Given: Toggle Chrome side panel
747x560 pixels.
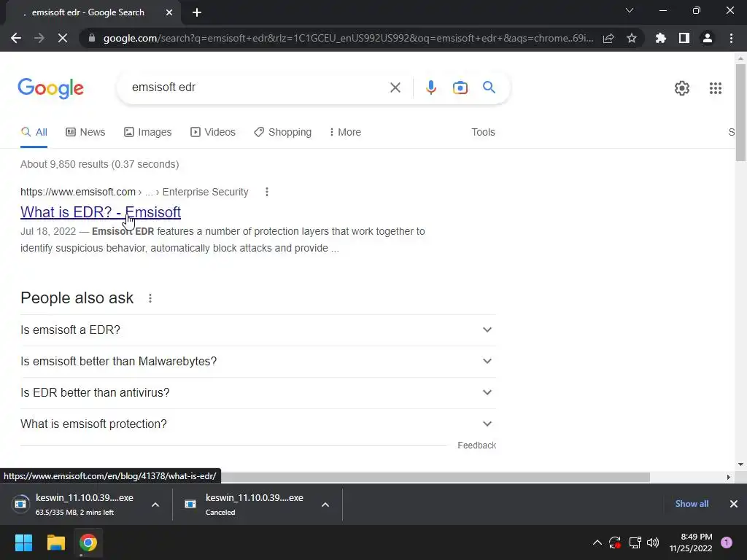Looking at the screenshot, I should (x=684, y=38).
